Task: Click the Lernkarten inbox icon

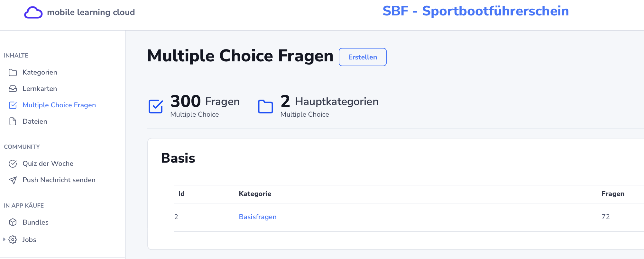Action: click(13, 89)
